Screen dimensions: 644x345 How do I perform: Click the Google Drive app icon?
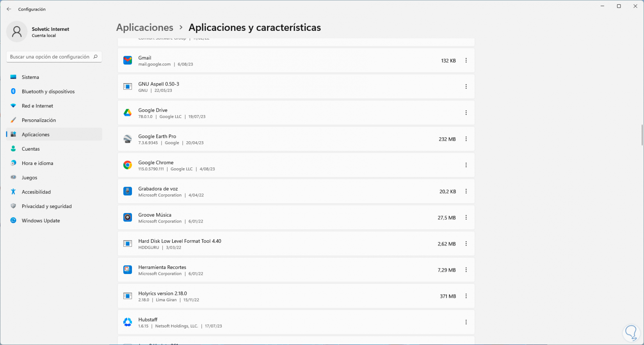pyautogui.click(x=128, y=113)
